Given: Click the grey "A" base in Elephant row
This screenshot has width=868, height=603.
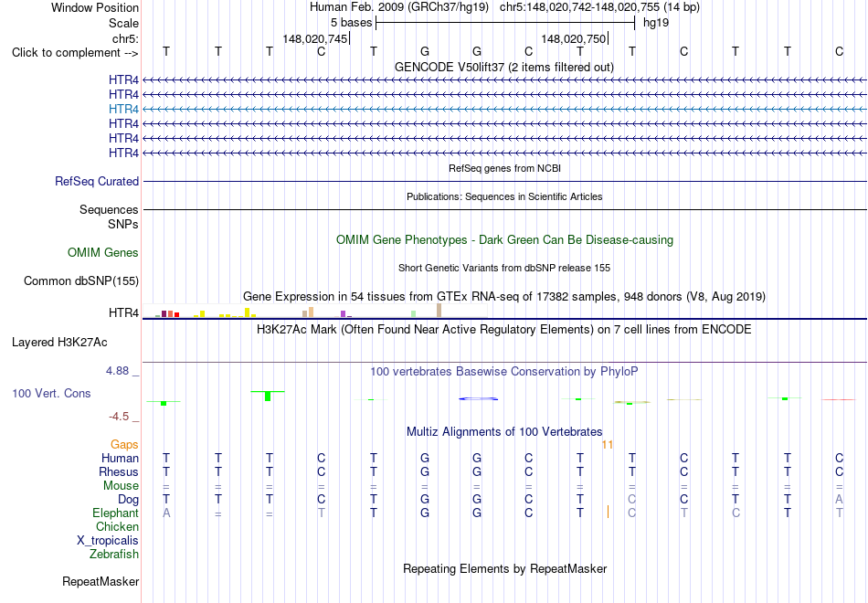Looking at the screenshot, I should (166, 513).
